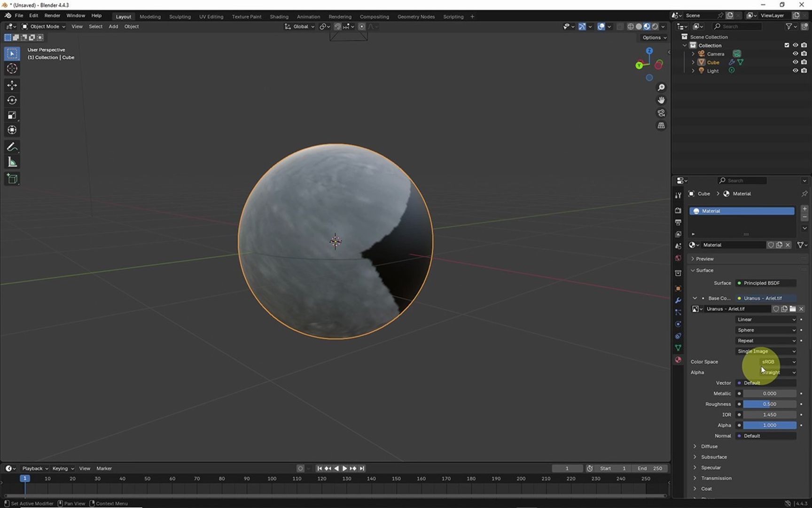
Task: Open the Object properties tab
Action: tap(678, 288)
